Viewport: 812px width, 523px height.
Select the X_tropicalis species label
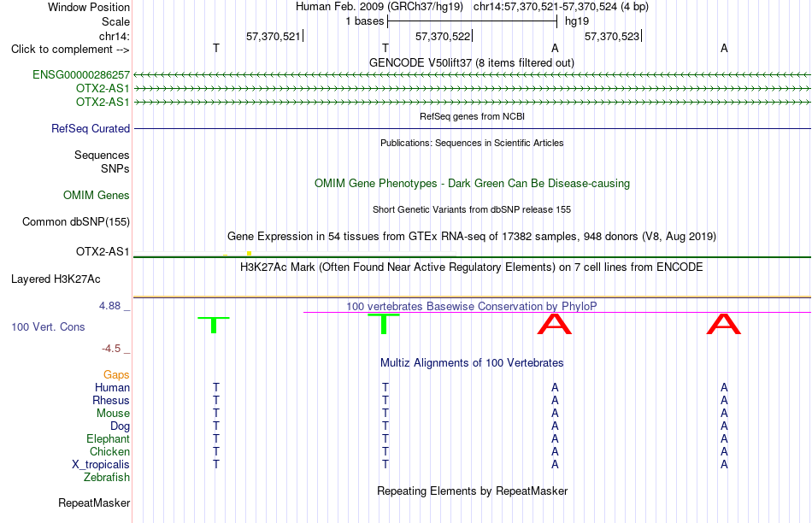click(101, 465)
